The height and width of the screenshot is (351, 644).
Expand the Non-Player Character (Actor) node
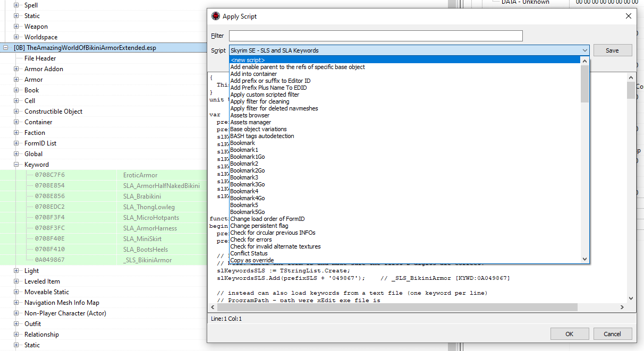(x=16, y=313)
